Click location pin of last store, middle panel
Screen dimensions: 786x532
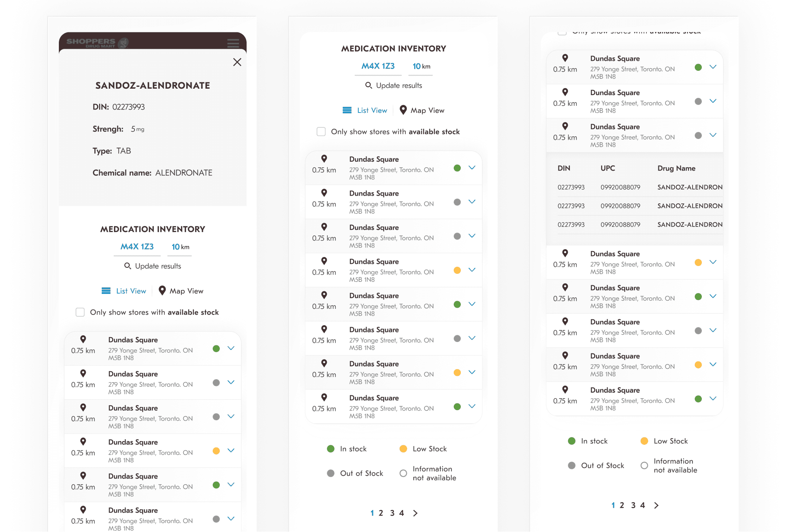click(324, 397)
